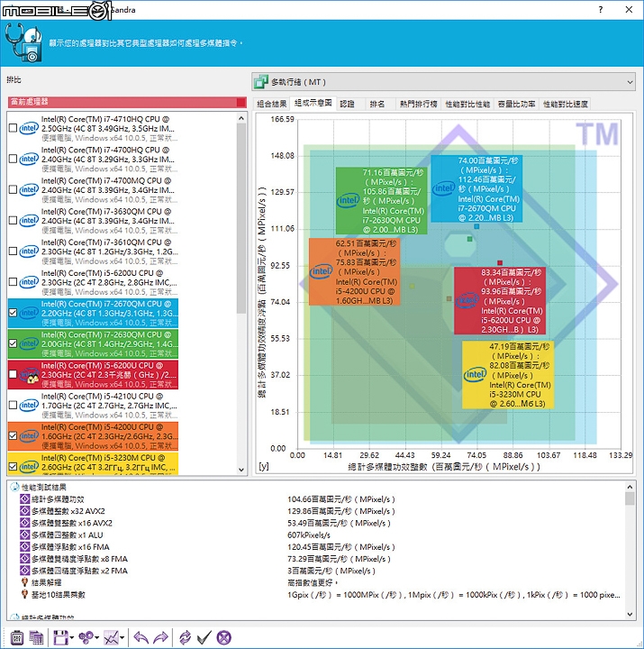Click the 結果解釋 info icon
The image size is (644, 649).
tap(25, 582)
